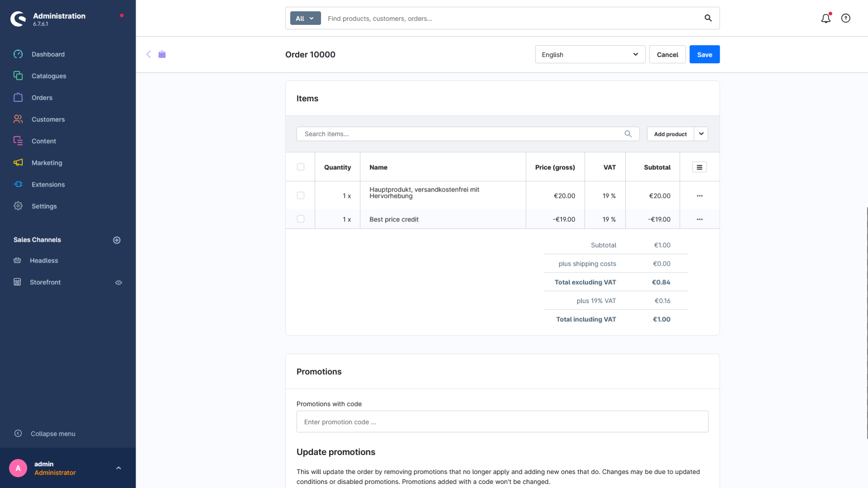Screen dimensions: 868x488
Task: Open the English language dropdown
Action: point(590,54)
